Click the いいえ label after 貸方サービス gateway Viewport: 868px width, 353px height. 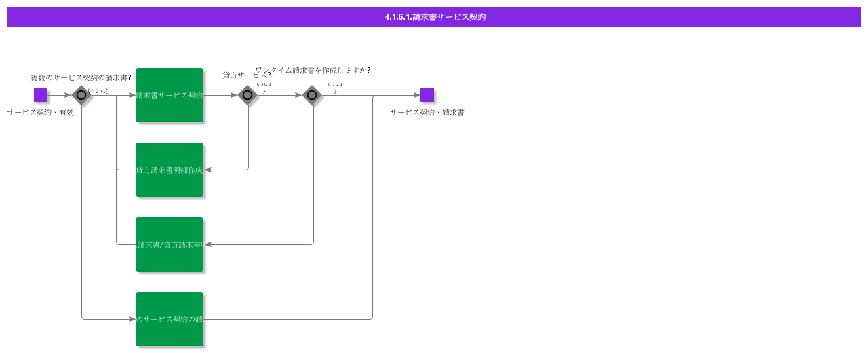click(264, 87)
